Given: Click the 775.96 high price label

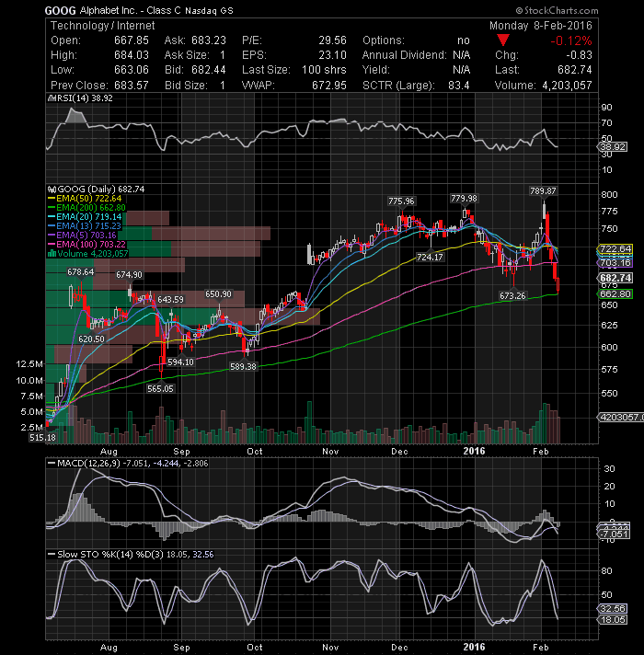Looking at the screenshot, I should click(401, 201).
